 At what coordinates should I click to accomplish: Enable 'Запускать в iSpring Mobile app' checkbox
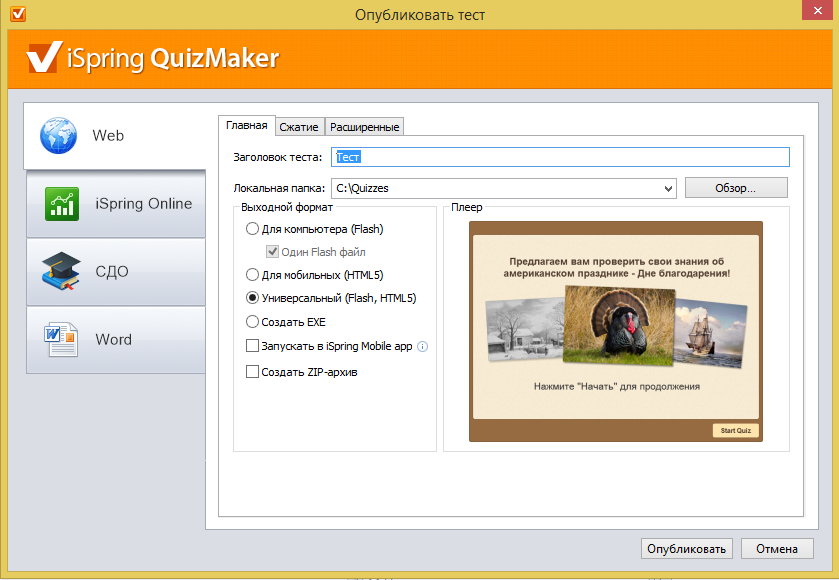[252, 346]
